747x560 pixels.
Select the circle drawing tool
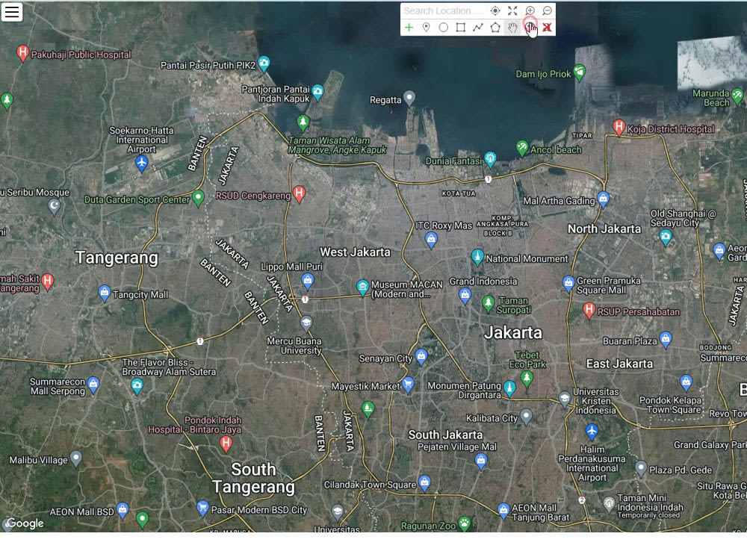tap(444, 28)
